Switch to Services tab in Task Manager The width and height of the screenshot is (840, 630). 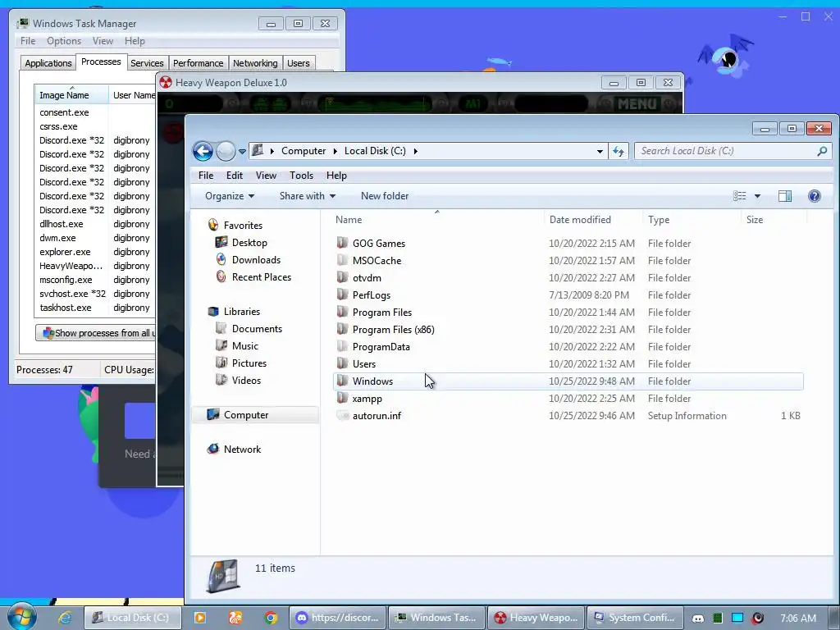(147, 63)
